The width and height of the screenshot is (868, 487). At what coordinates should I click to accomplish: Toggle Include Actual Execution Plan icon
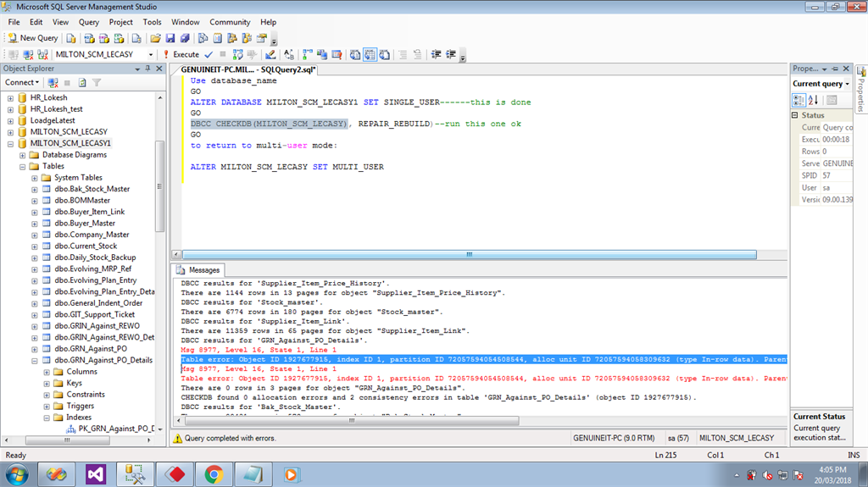tap(307, 54)
